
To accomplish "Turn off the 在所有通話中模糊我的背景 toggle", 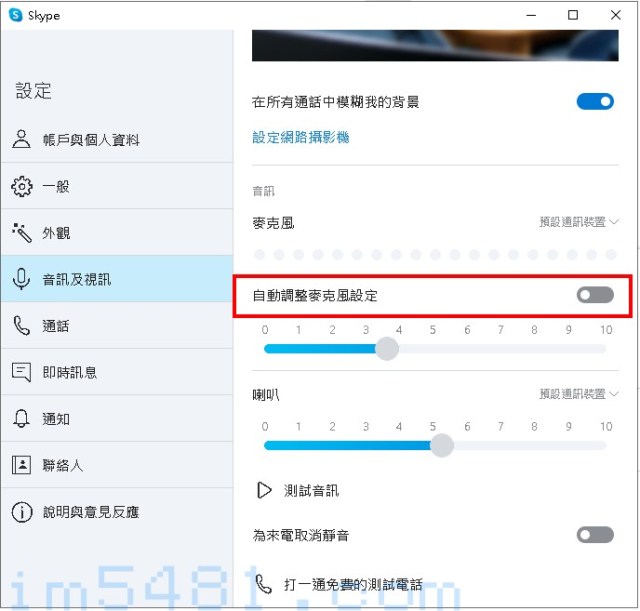I will (x=595, y=101).
